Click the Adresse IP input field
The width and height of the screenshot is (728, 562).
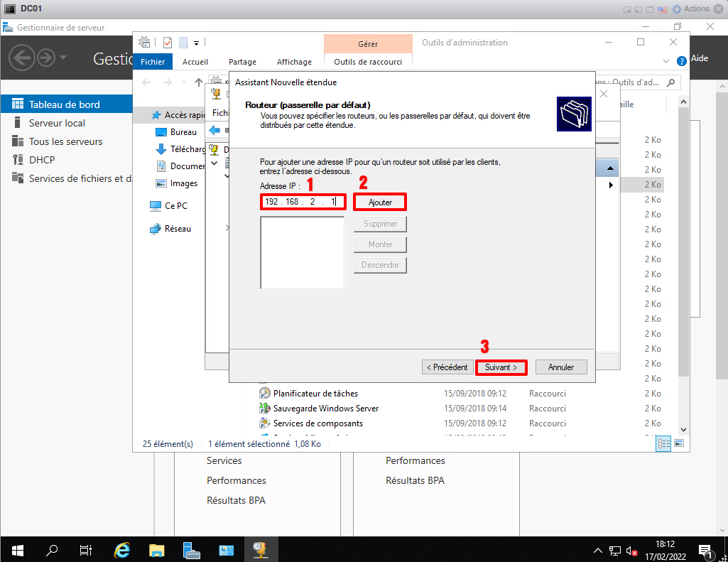coord(303,202)
